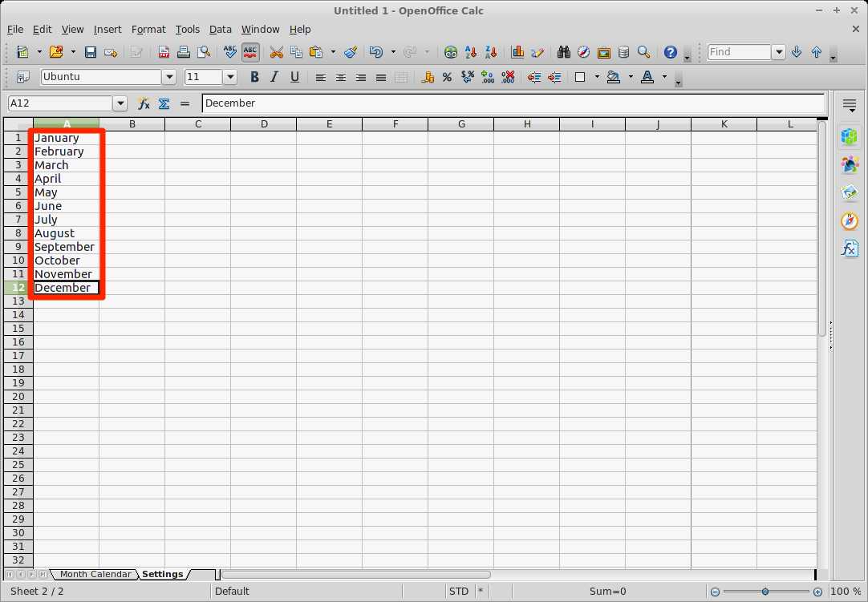The height and width of the screenshot is (602, 868).
Task: Open the Navigator from the sidebar
Action: (x=849, y=221)
